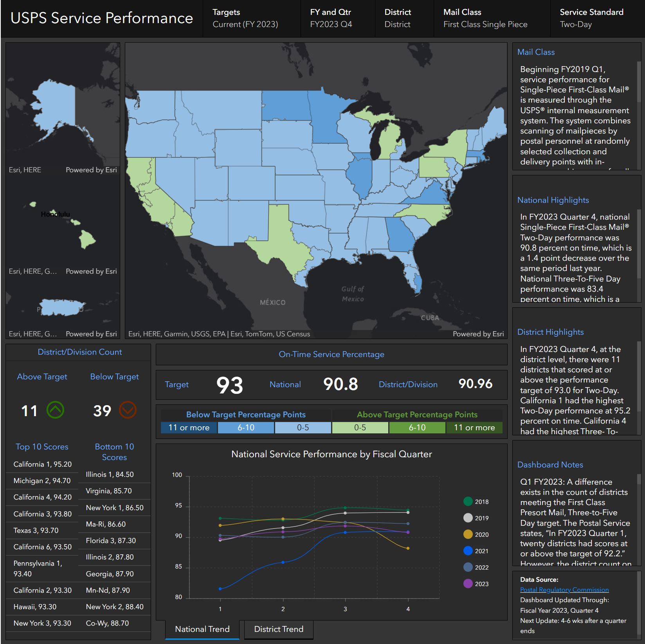Click Powered by Esri in the Hawaii map

pos(91,271)
